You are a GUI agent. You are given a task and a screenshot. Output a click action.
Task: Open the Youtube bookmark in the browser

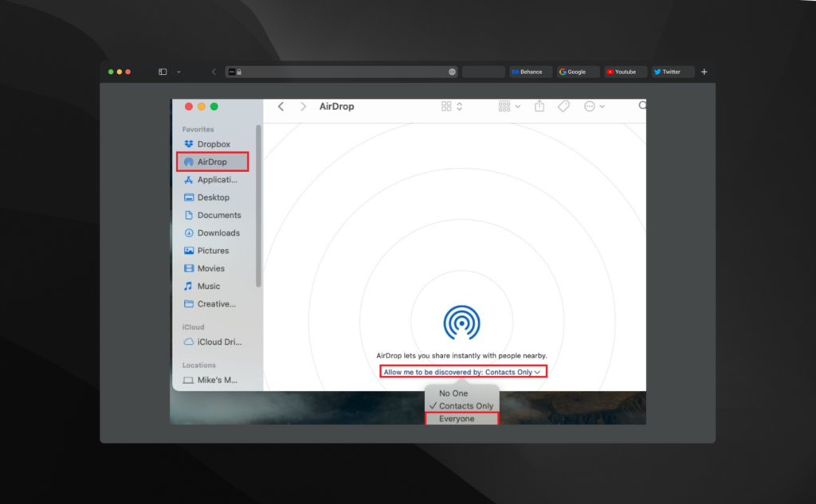624,71
